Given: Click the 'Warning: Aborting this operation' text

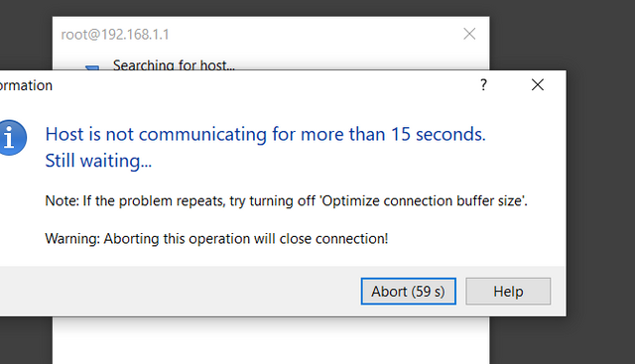Looking at the screenshot, I should coord(216,238).
